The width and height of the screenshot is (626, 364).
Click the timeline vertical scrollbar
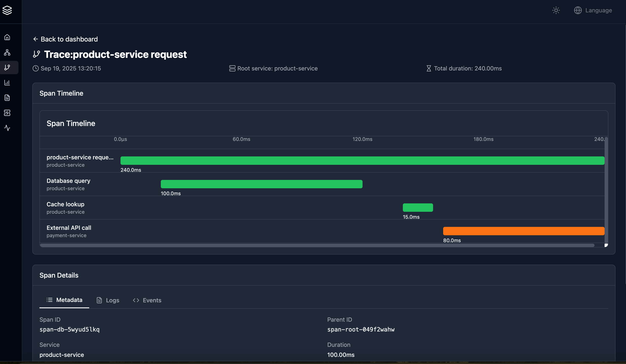(x=606, y=190)
